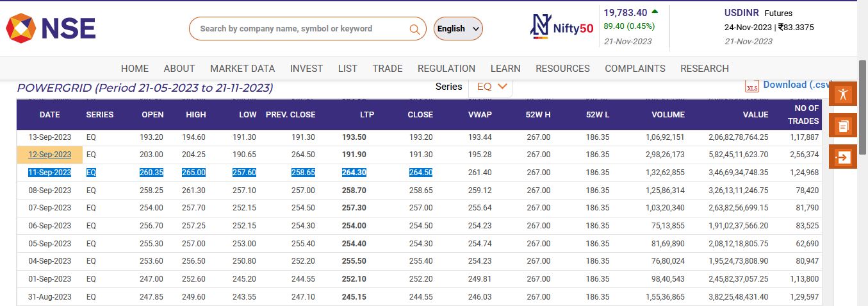The height and width of the screenshot is (306, 868).
Task: Click the orange login arrow icon
Action: [x=843, y=157]
